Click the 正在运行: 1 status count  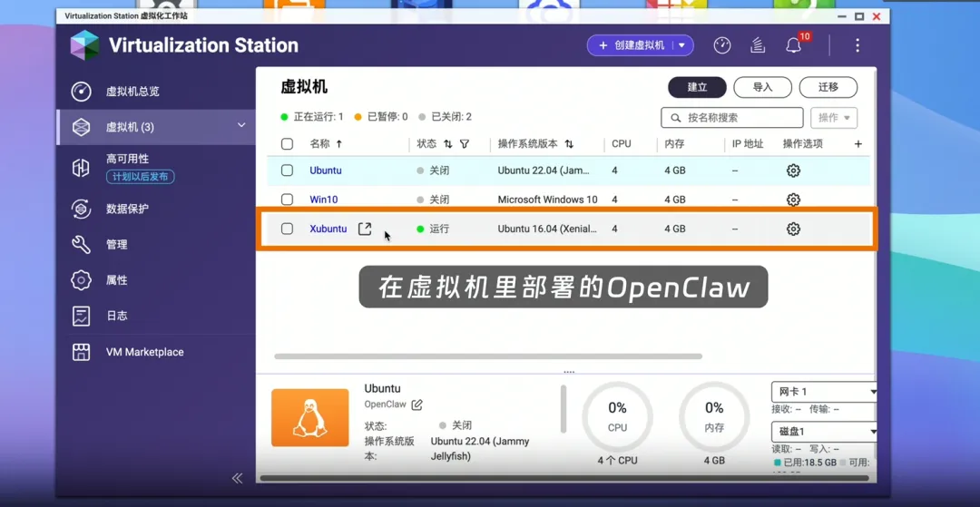(x=312, y=117)
